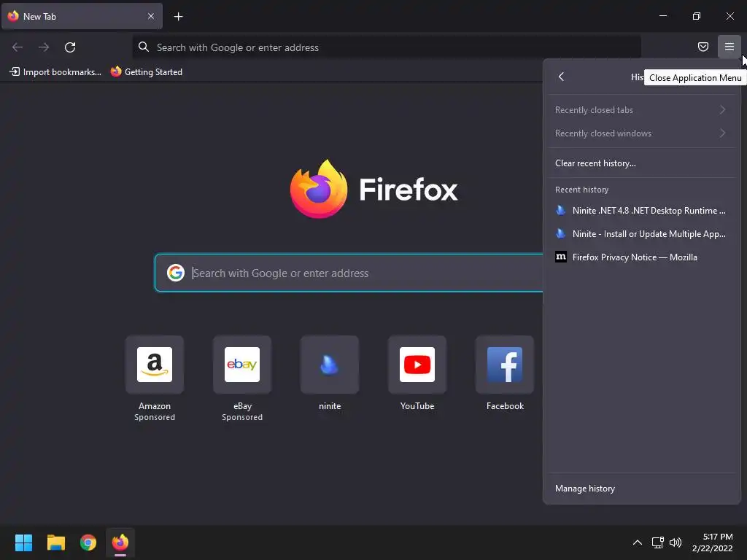Go back from History panel using arrow
Viewport: 747px width, 560px height.
pyautogui.click(x=561, y=77)
